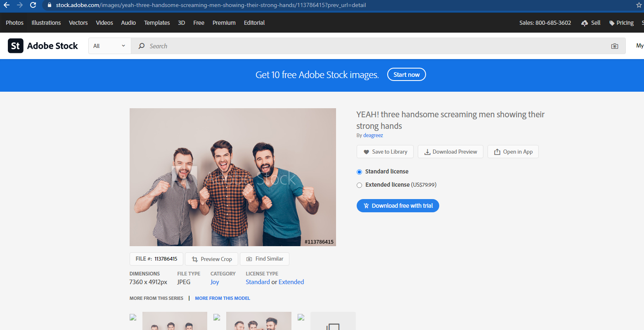
Task: Click the Save to Library button
Action: point(386,152)
